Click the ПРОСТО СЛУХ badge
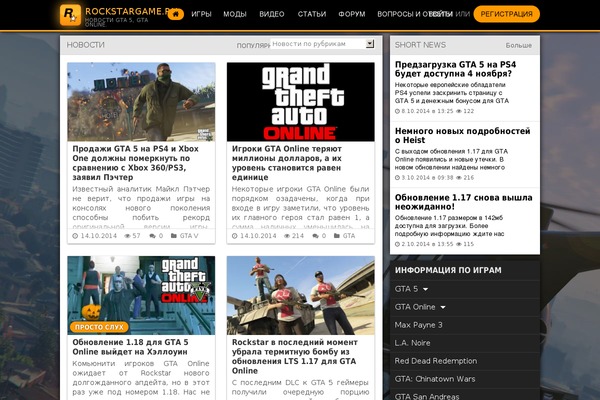 click(x=99, y=327)
